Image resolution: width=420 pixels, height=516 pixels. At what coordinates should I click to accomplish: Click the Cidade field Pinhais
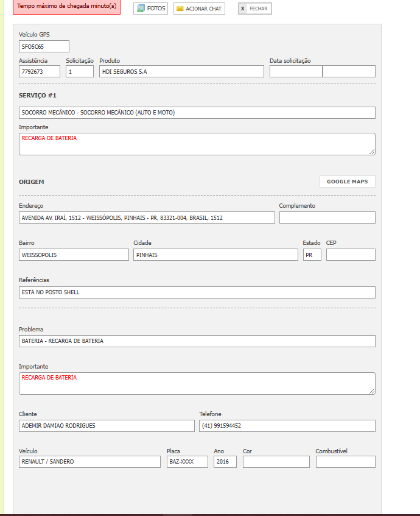click(x=215, y=255)
